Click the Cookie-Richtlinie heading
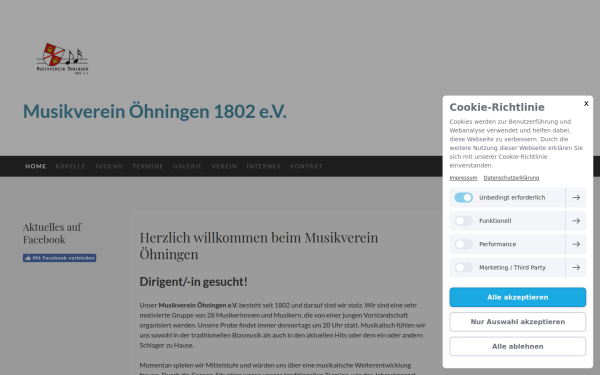The image size is (600, 375). pos(497,107)
